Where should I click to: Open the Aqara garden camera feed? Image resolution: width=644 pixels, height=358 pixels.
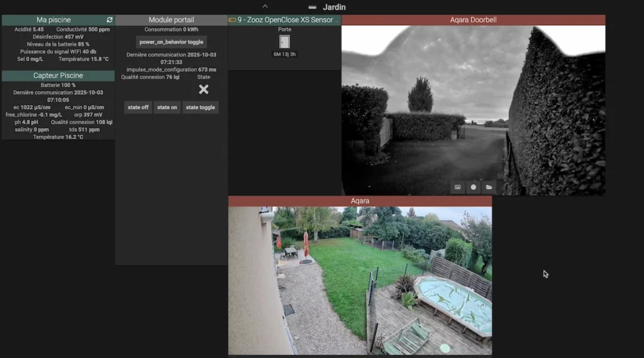(360, 280)
